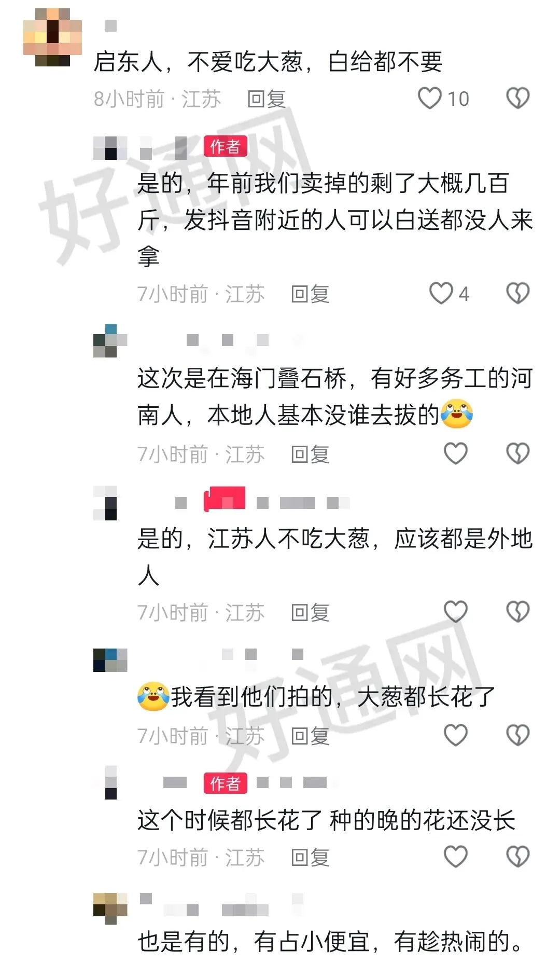Dislike the comment 大葱都长花了
Image resolution: width=560 pixels, height=964 pixels.
[x=517, y=735]
